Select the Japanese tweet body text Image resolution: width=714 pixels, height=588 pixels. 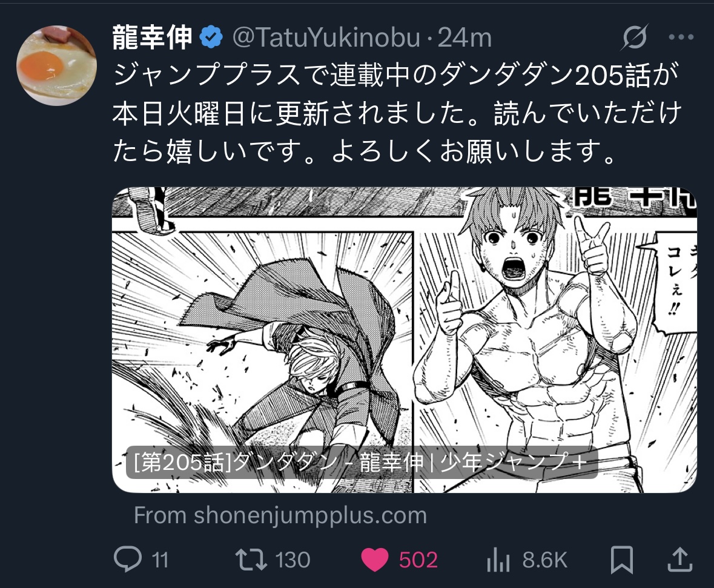(x=396, y=113)
